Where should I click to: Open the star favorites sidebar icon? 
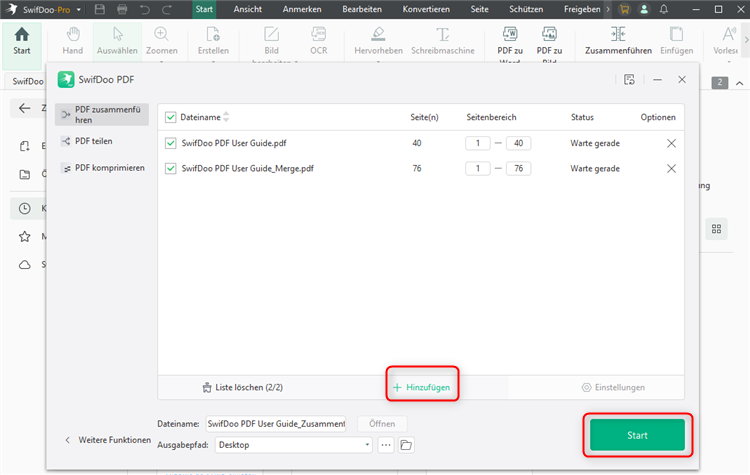tap(24, 236)
